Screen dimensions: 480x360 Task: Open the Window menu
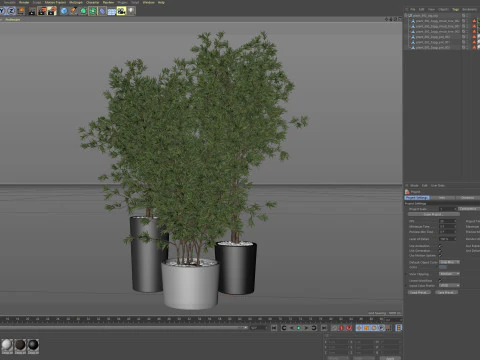149,2
